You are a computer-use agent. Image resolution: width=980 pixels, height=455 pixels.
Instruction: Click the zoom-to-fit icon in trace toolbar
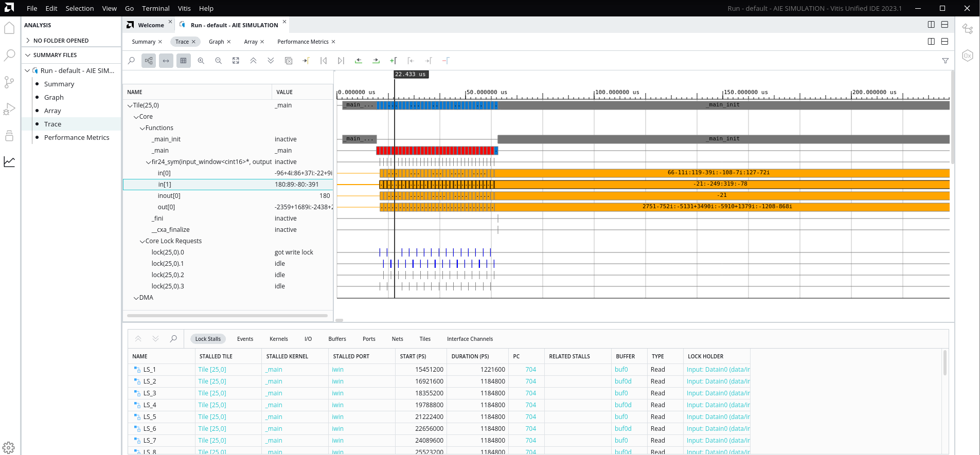[236, 61]
